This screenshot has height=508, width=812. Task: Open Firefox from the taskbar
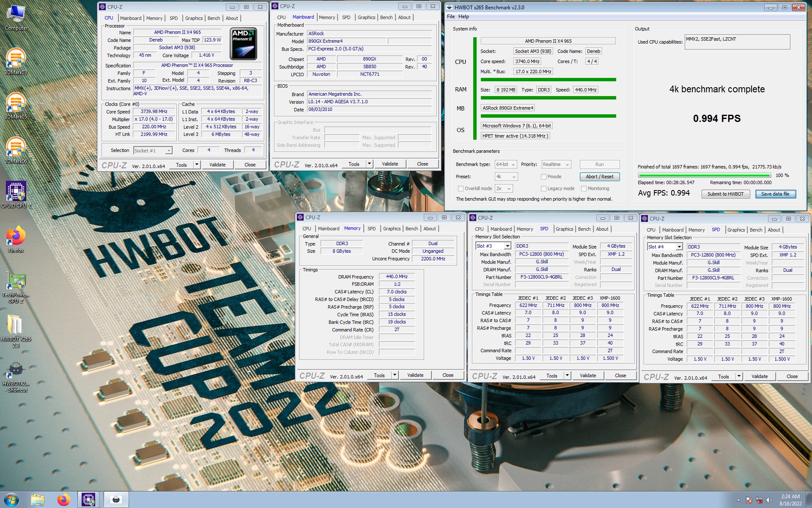tap(64, 500)
